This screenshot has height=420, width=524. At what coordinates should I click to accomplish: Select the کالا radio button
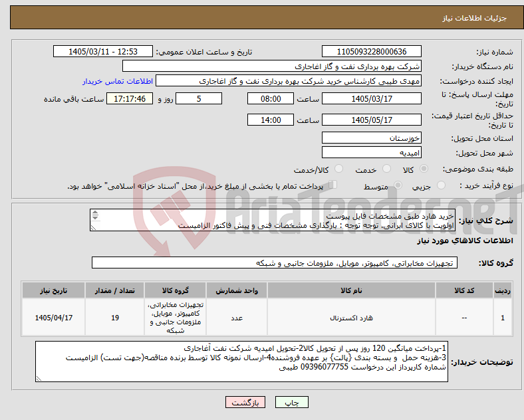424,169
